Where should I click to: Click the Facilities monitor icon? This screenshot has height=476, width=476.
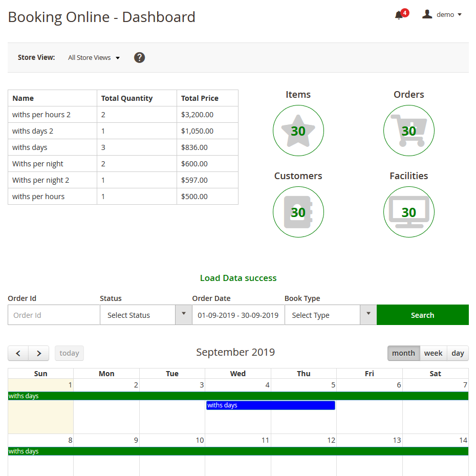click(x=408, y=212)
